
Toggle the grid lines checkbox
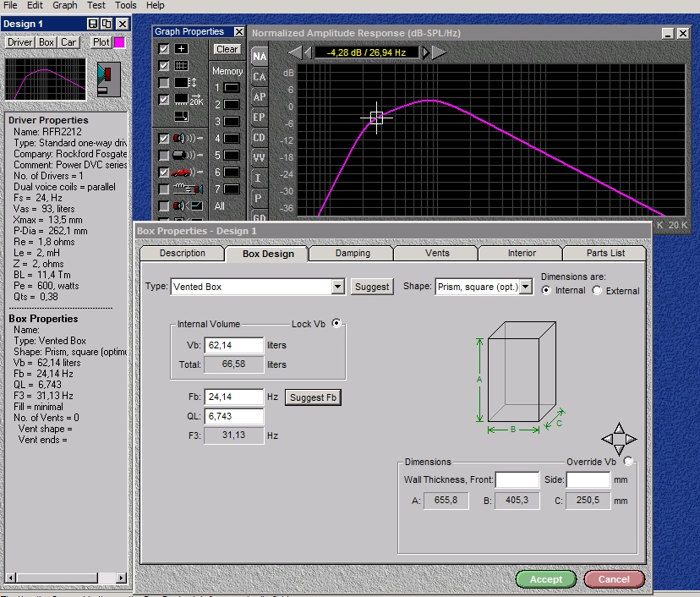click(164, 66)
